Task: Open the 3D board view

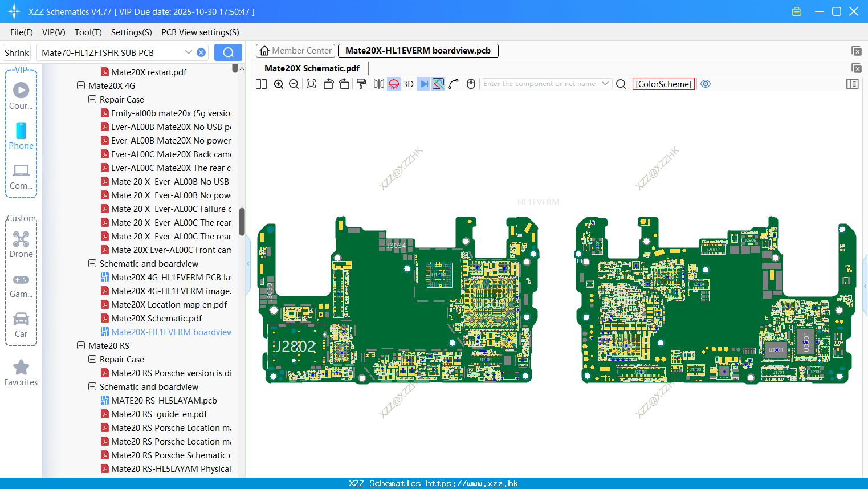Action: click(408, 84)
